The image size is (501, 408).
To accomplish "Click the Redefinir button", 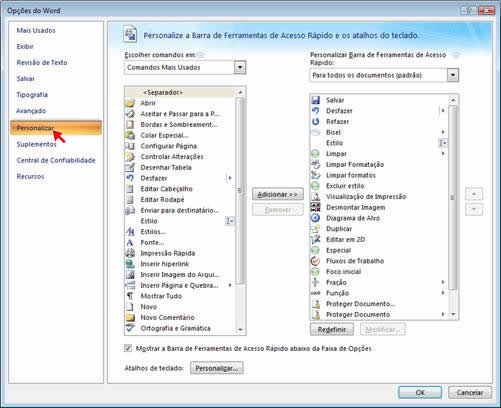I will coord(332,329).
